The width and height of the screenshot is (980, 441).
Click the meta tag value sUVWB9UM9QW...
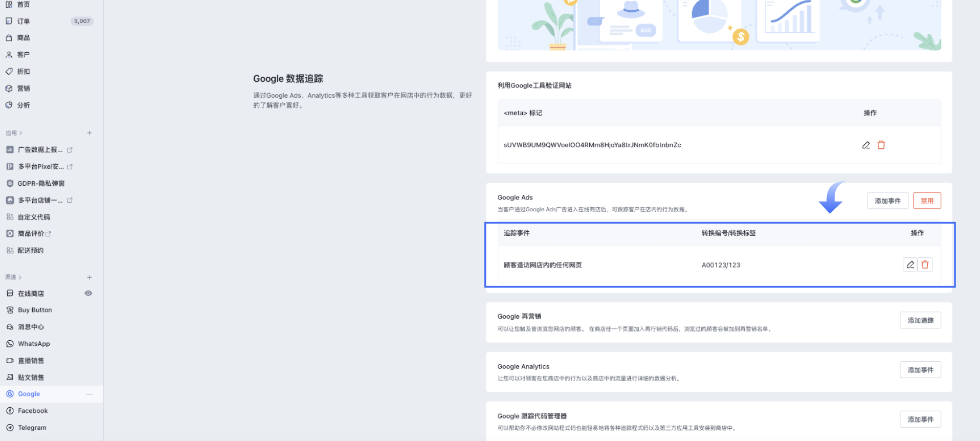(x=592, y=145)
